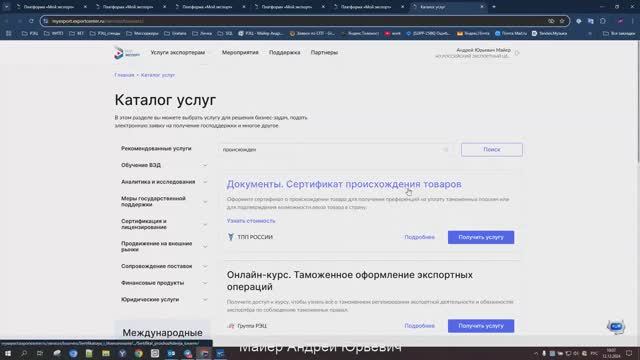
Task: Select Рекомендованные услуги in the sidebar
Action: tap(156, 149)
